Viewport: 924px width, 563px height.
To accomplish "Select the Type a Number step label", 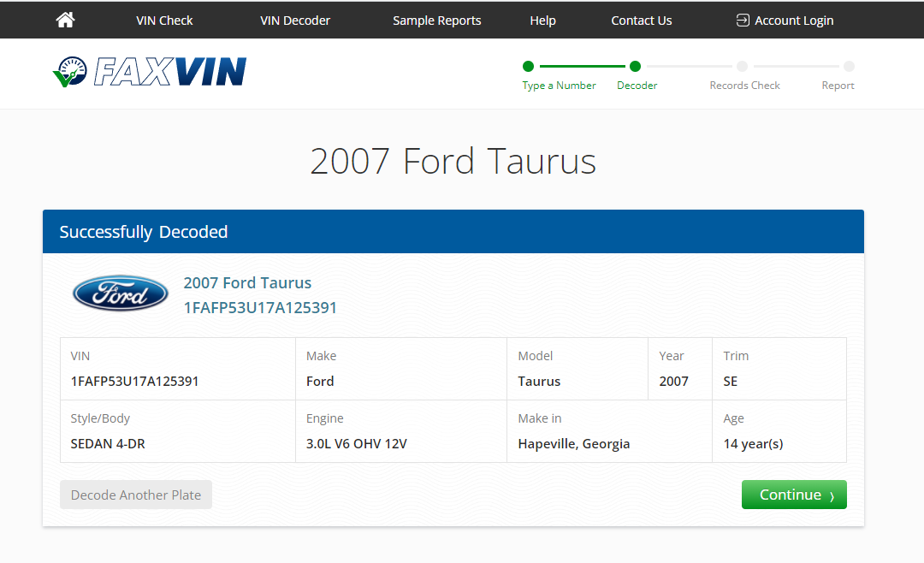I will click(559, 86).
